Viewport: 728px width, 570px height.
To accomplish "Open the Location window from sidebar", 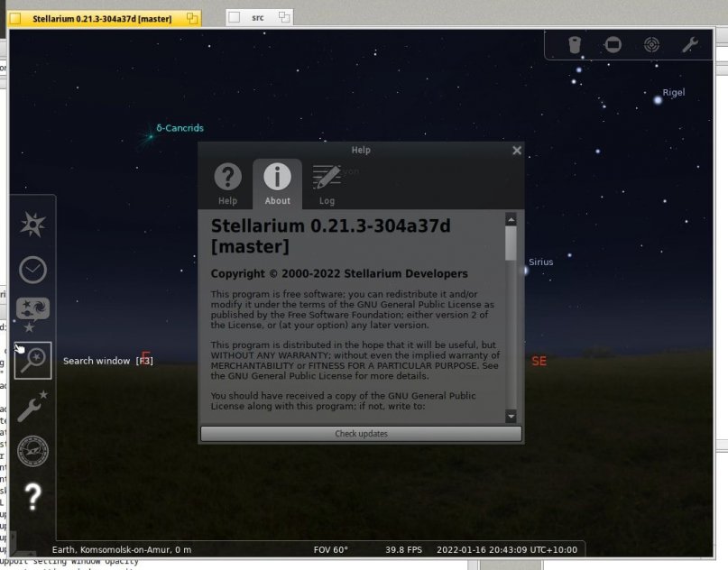I will coord(32,225).
